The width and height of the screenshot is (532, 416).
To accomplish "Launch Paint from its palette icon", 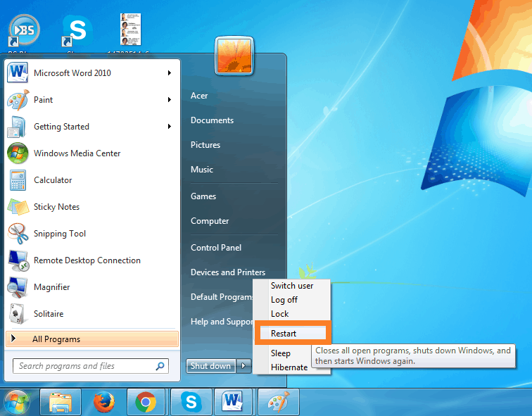I will pos(18,100).
